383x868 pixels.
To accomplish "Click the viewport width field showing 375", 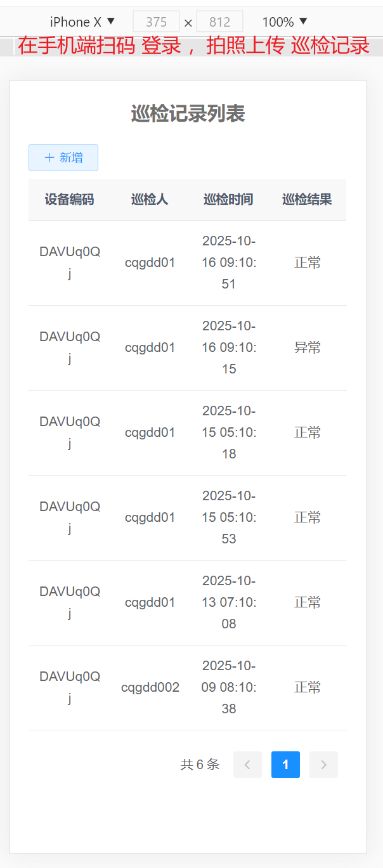I will click(156, 22).
